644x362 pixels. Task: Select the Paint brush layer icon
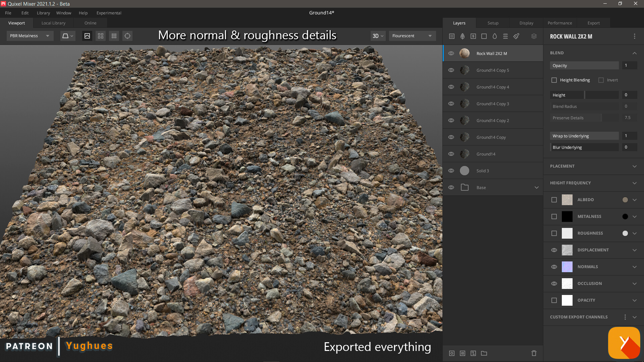(x=516, y=36)
